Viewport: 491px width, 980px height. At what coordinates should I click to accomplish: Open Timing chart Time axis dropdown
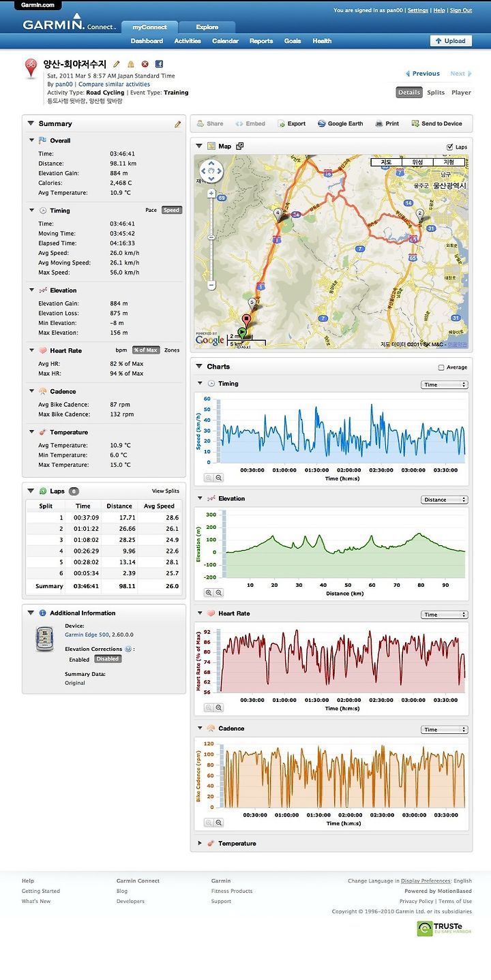[444, 385]
